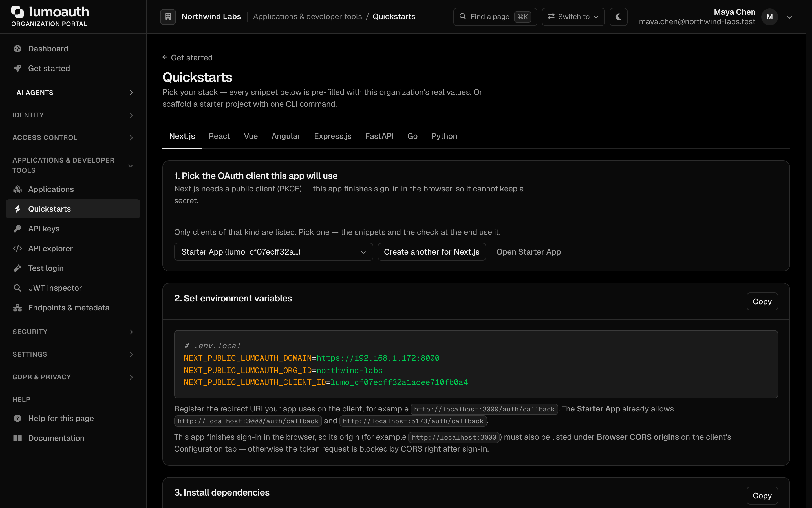Switch to the Python tab
This screenshot has width=812, height=508.
click(x=444, y=136)
